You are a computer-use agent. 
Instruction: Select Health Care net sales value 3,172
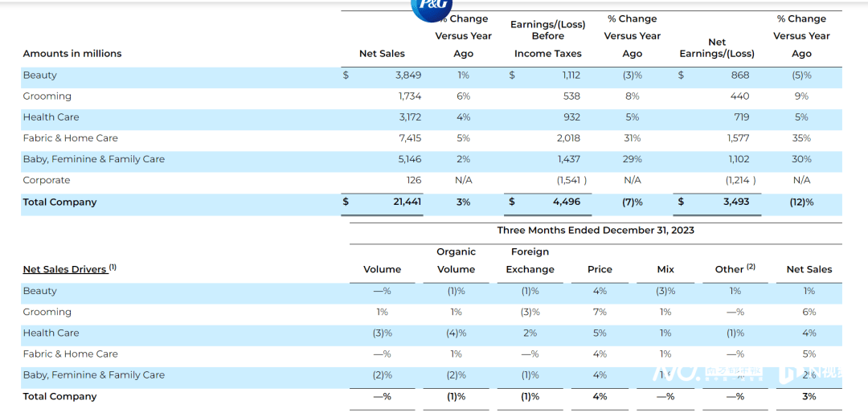click(409, 117)
